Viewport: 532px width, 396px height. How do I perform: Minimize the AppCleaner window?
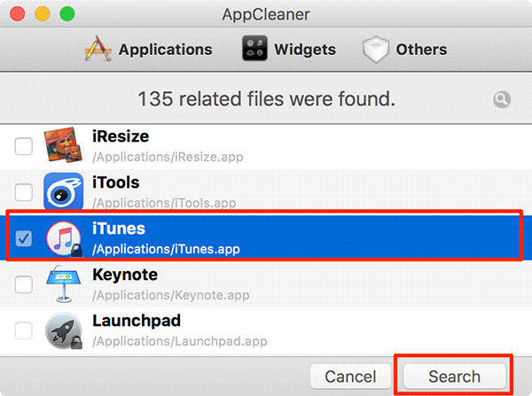tap(43, 14)
